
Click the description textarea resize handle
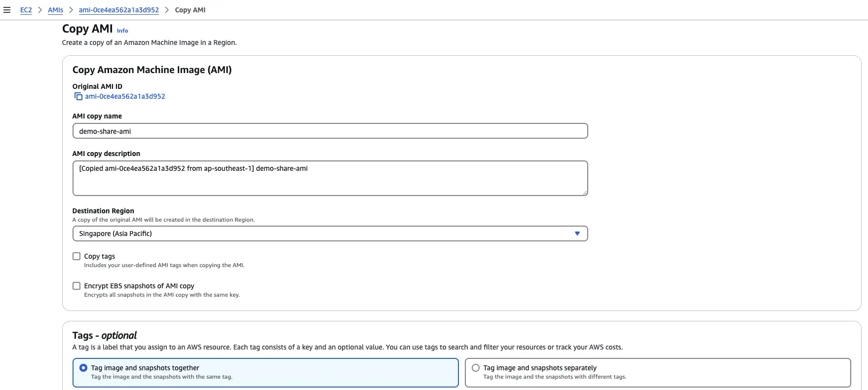click(x=585, y=193)
